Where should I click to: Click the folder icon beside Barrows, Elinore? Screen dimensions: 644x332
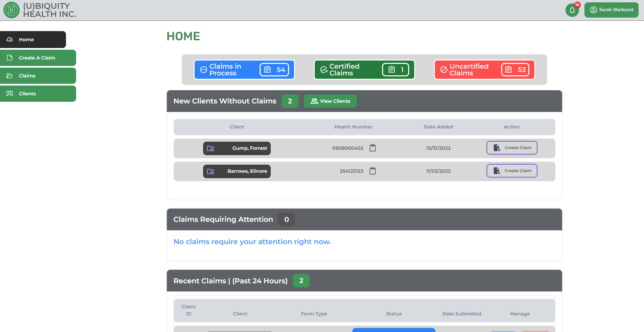tap(210, 171)
